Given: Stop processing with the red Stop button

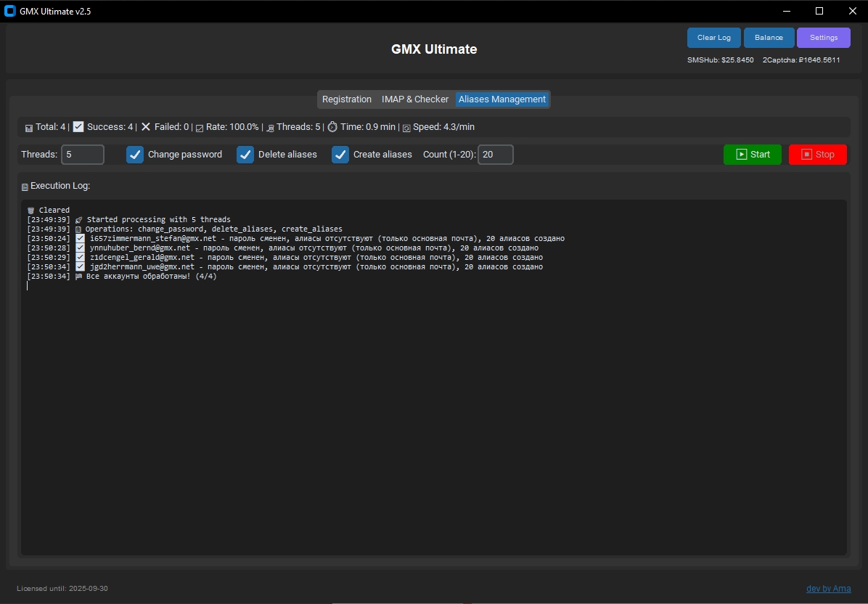Looking at the screenshot, I should click(818, 155).
